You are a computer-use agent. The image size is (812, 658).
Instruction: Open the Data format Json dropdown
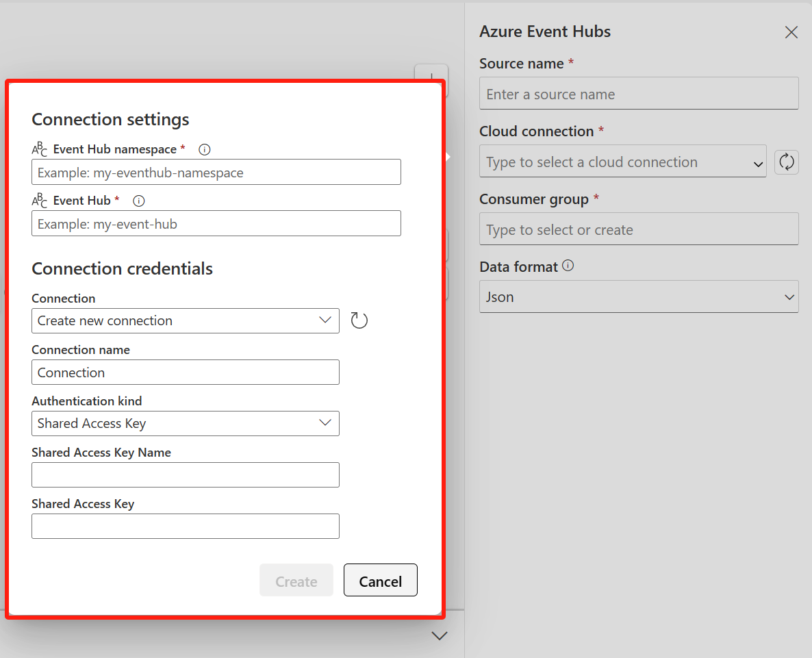coord(639,296)
